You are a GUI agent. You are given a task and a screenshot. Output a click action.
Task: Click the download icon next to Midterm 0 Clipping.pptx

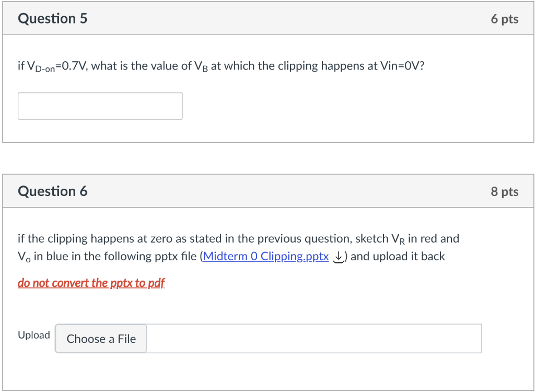pyautogui.click(x=338, y=257)
